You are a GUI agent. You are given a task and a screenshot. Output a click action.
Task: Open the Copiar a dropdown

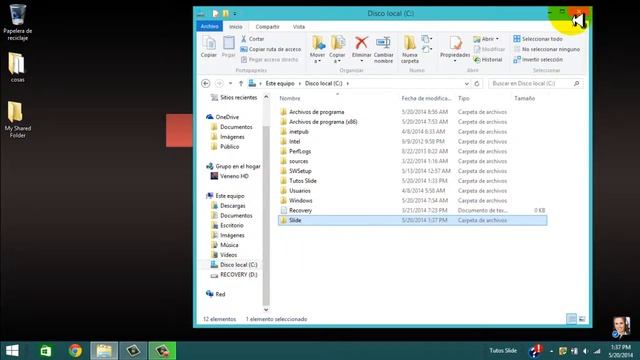pos(337,49)
